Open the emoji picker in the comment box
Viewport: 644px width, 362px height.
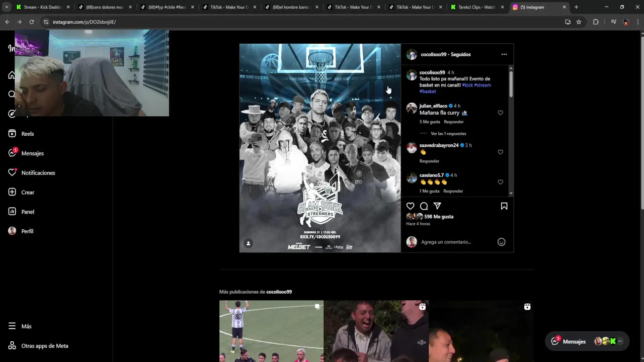501,242
